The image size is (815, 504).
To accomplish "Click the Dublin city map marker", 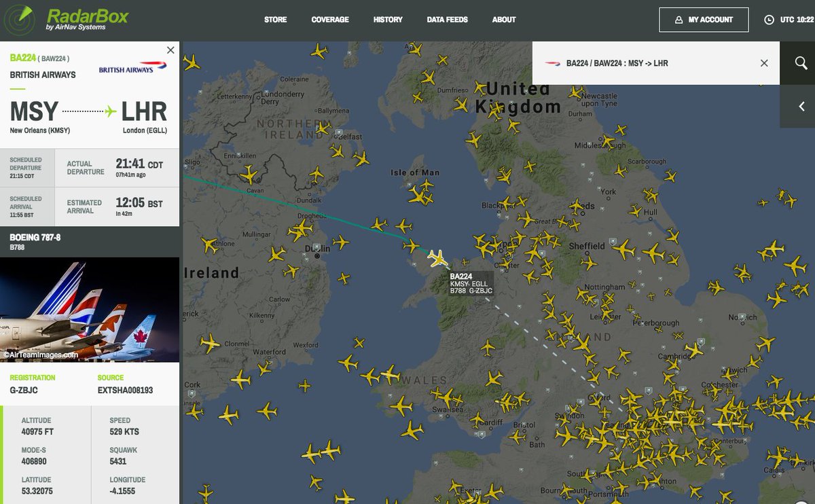I will (x=316, y=256).
